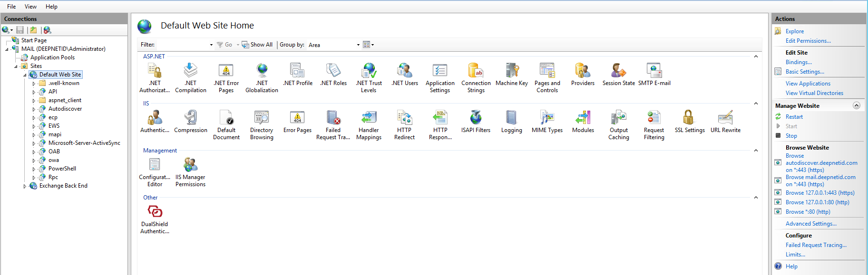The width and height of the screenshot is (868, 275).
Task: Collapse the ASP.NET group section
Action: 756,57
